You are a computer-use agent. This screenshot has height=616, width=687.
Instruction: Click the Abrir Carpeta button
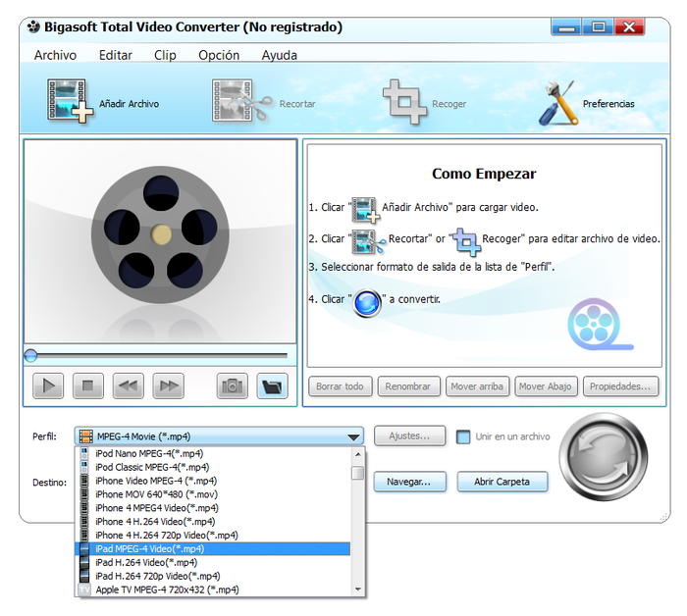point(502,482)
